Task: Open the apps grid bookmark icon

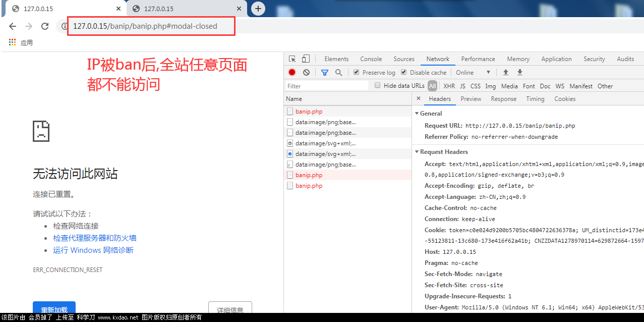Action: (12, 42)
